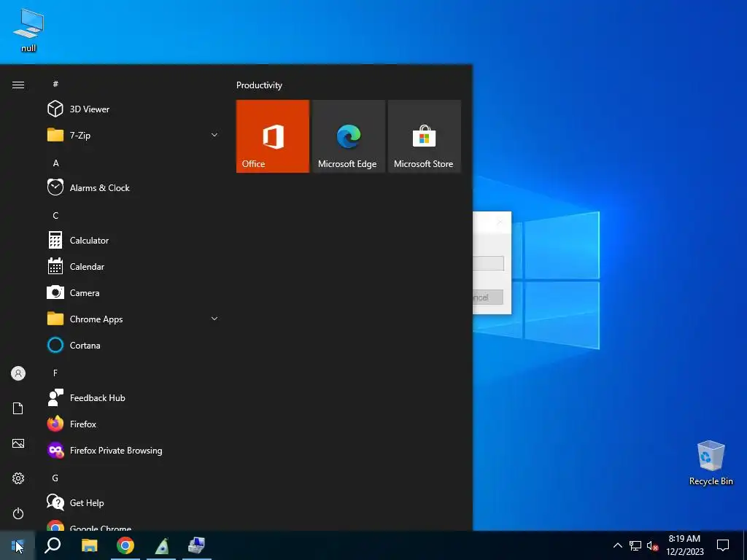Image resolution: width=747 pixels, height=560 pixels.
Task: Open the 7-Zip folder entry
Action: pos(133,135)
